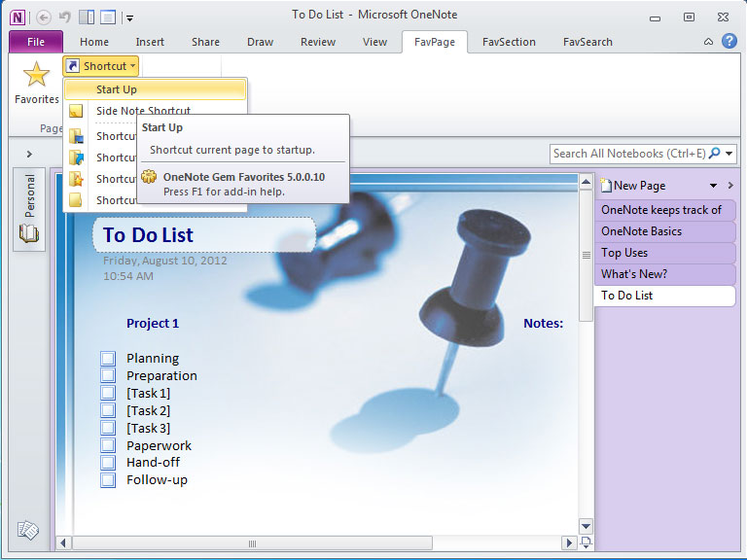
Task: Open the Top Uses page
Action: (664, 253)
